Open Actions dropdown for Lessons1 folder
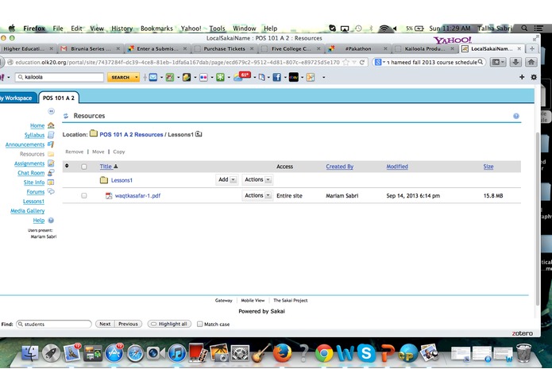552x392 pixels. 257,179
